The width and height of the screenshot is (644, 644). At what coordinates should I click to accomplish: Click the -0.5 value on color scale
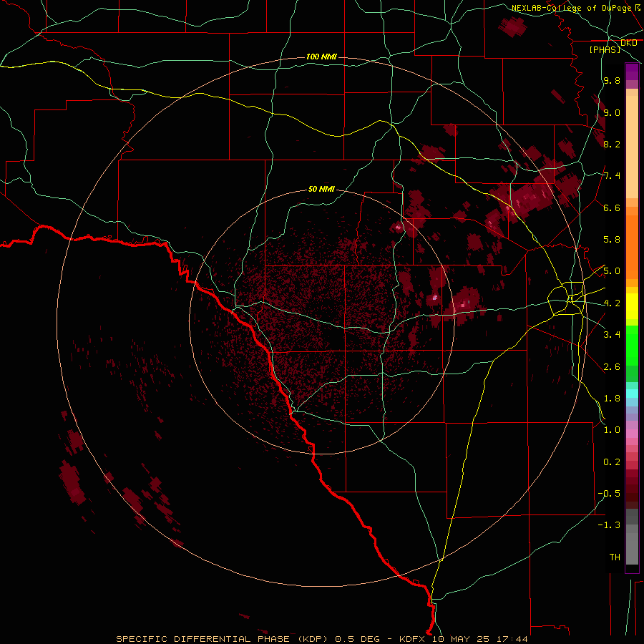[x=609, y=493]
